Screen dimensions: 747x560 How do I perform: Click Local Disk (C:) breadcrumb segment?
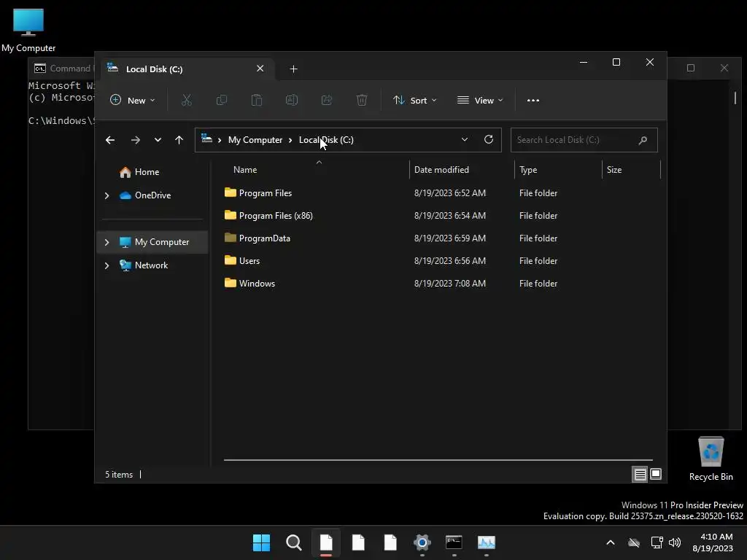coord(326,140)
